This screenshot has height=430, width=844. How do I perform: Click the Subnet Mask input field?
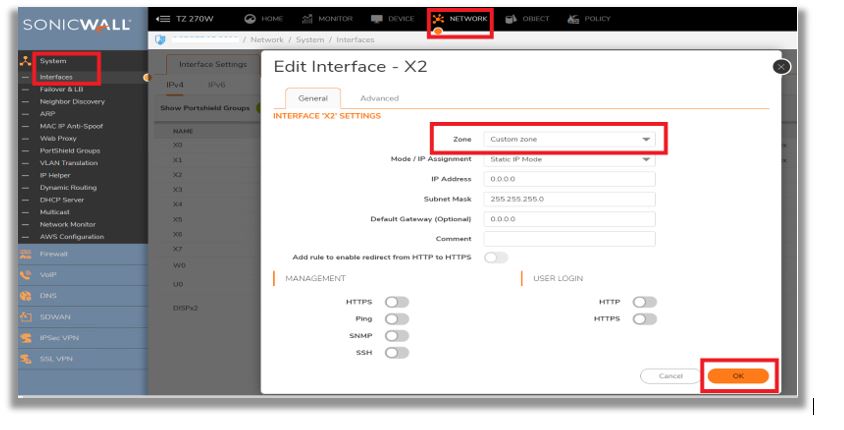tap(569, 199)
